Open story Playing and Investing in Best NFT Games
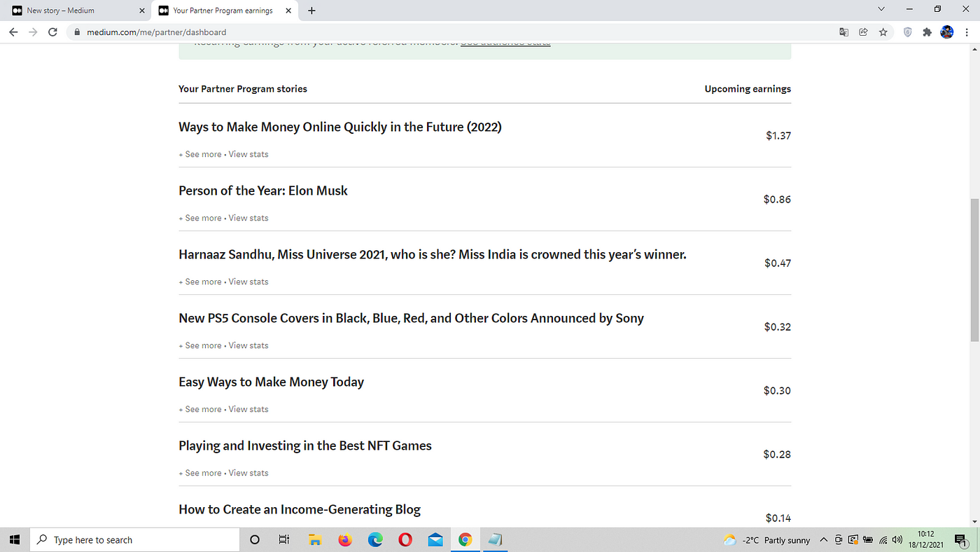This screenshot has width=980, height=552. [305, 446]
